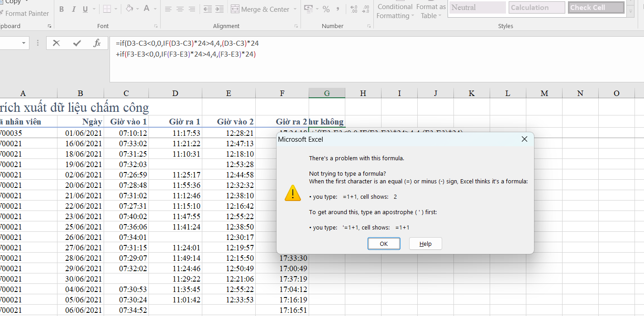Open the Fill Color dropdown arrow

137,9
